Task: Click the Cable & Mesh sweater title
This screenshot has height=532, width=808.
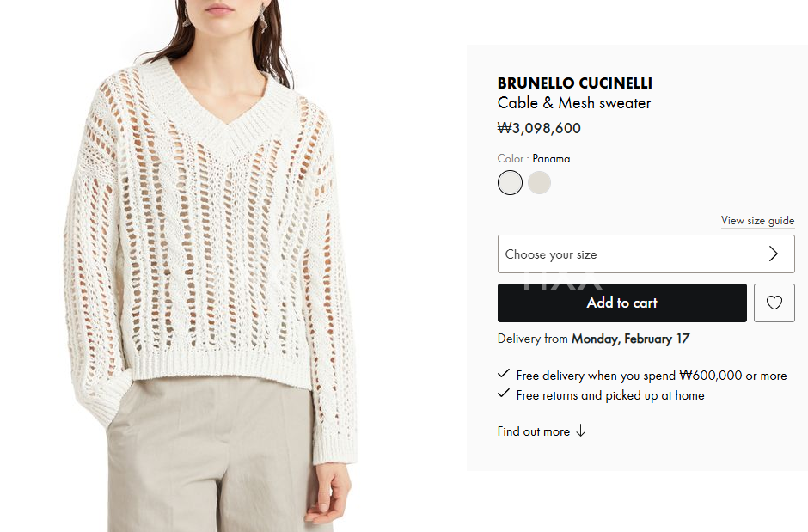Action: point(574,103)
